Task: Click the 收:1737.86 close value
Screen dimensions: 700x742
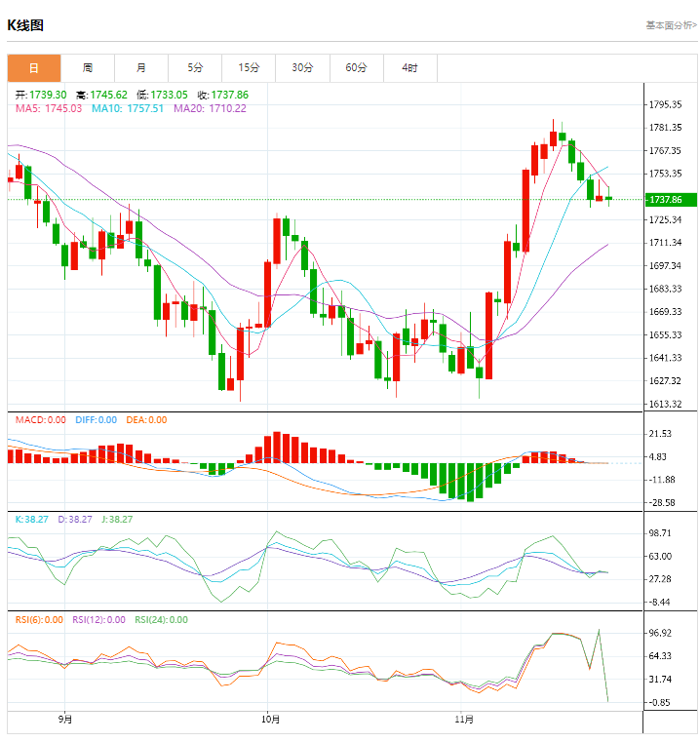Action: click(x=223, y=96)
